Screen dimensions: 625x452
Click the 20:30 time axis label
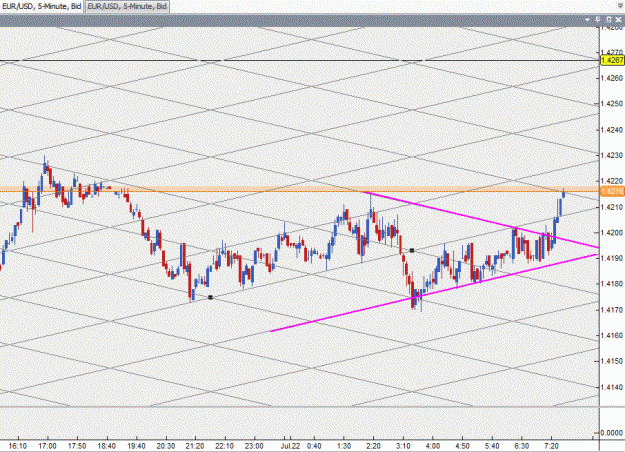(x=165, y=446)
